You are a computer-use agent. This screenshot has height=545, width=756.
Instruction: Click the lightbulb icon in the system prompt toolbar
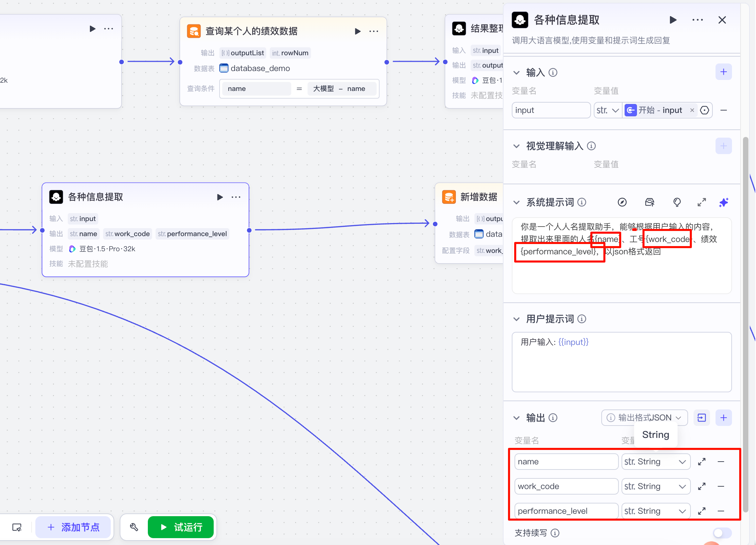coord(677,202)
